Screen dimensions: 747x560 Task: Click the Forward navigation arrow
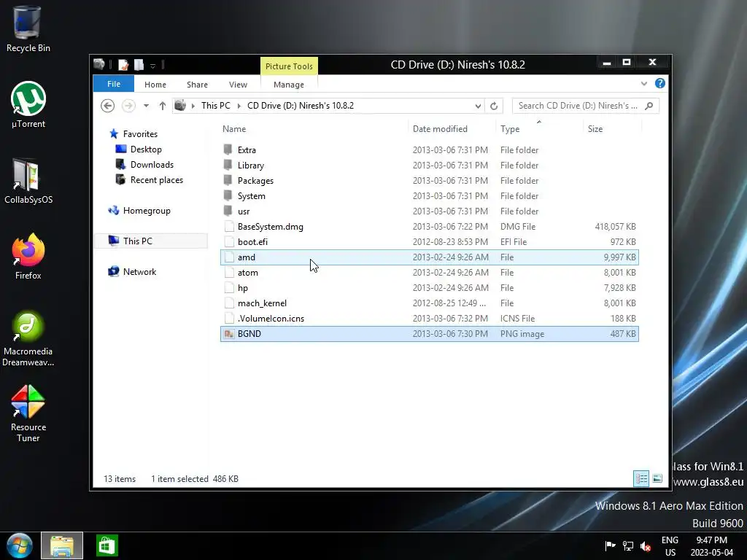coord(128,106)
